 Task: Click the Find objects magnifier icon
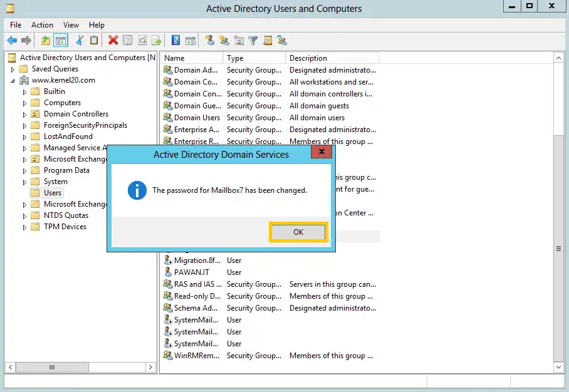click(x=268, y=40)
